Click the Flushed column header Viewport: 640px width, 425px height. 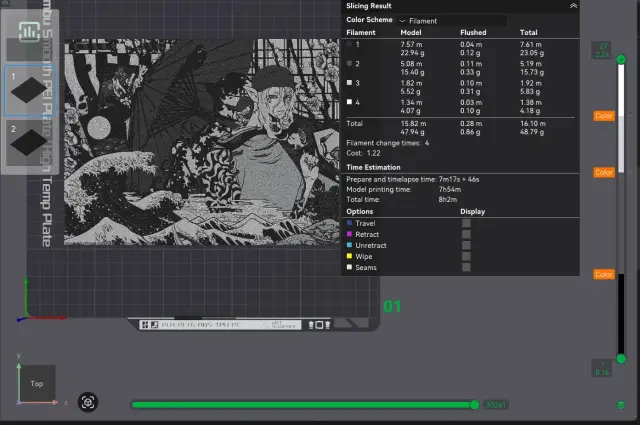pyautogui.click(x=473, y=32)
